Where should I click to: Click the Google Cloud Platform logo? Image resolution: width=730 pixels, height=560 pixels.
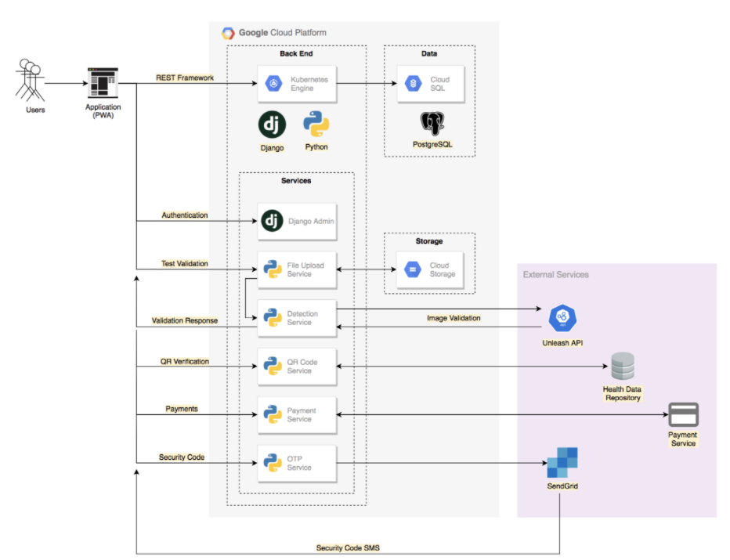point(228,33)
